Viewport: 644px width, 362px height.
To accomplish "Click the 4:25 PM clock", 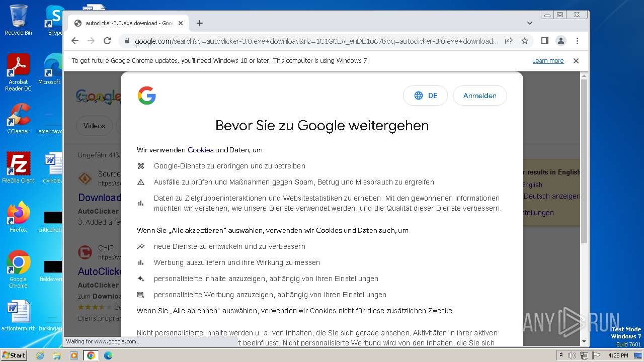I will [618, 355].
